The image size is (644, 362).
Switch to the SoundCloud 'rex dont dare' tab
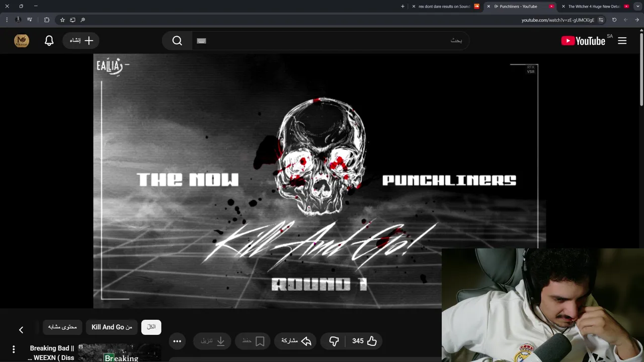pos(444,7)
